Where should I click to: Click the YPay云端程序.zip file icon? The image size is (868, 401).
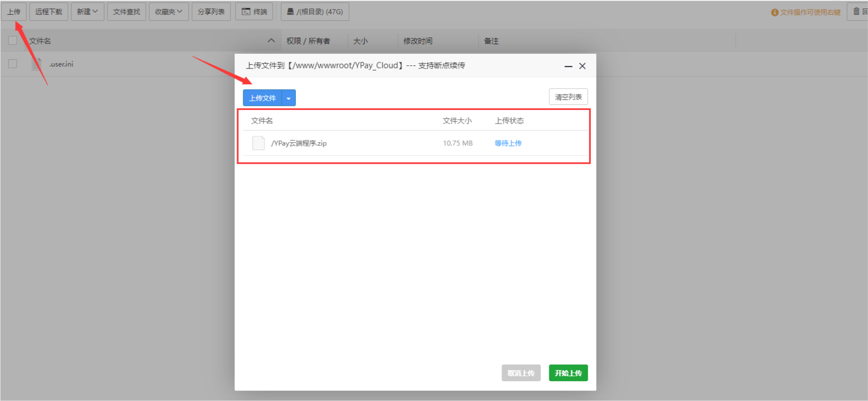(258, 143)
